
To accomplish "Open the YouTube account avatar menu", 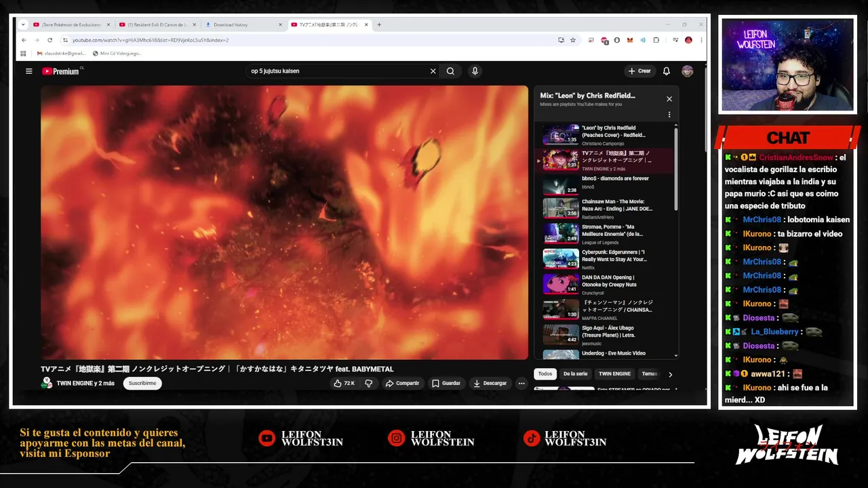I will tap(687, 71).
